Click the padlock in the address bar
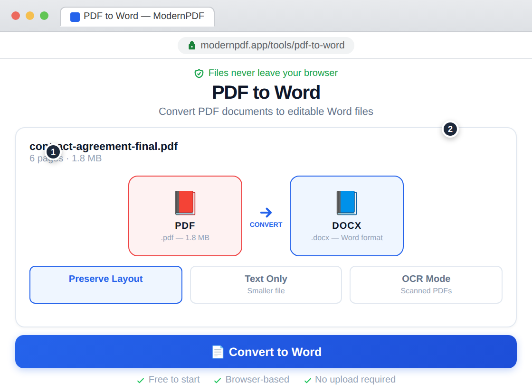The width and height of the screenshot is (532, 392). (191, 45)
